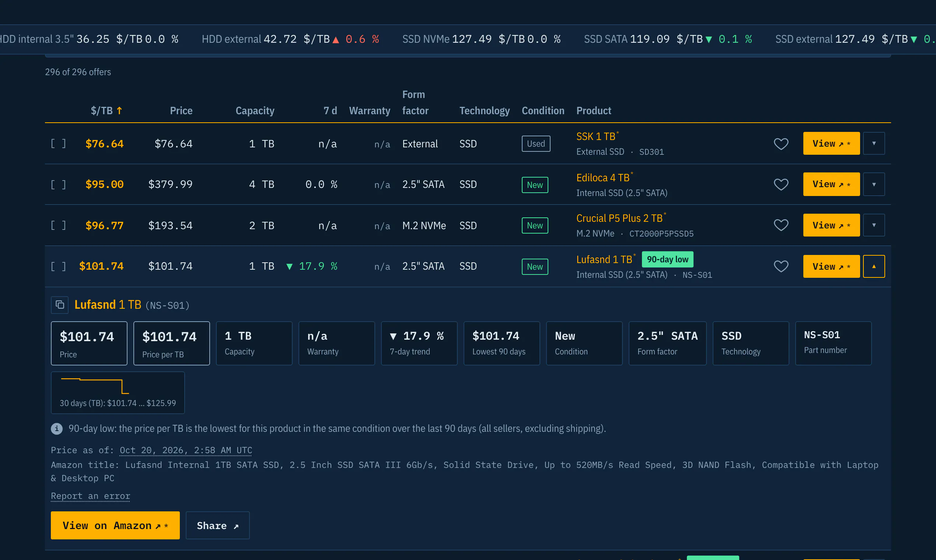Collapse the Lufasnd 1 TB details
Screen dimensions: 936x560
874,266
